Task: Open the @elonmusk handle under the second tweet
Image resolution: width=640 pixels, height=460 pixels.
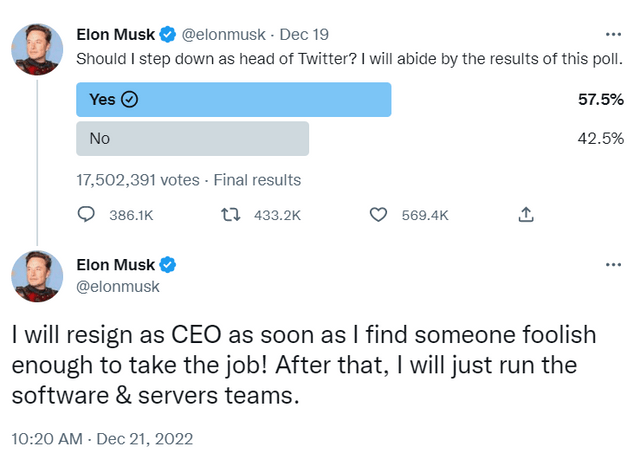Action: click(x=118, y=287)
